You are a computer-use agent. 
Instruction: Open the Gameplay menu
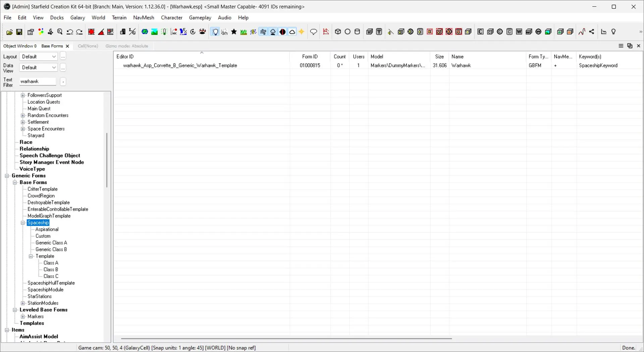200,18
